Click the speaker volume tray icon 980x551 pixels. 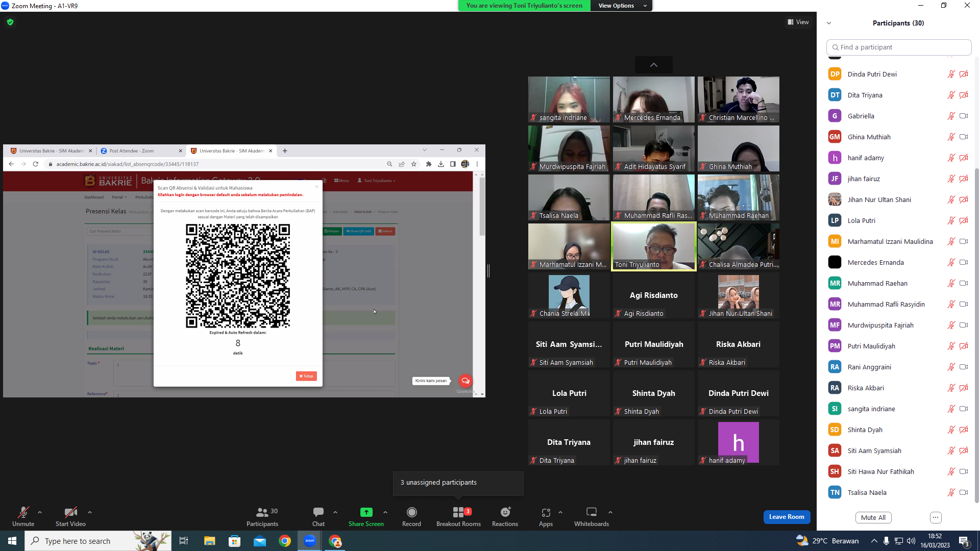click(911, 541)
